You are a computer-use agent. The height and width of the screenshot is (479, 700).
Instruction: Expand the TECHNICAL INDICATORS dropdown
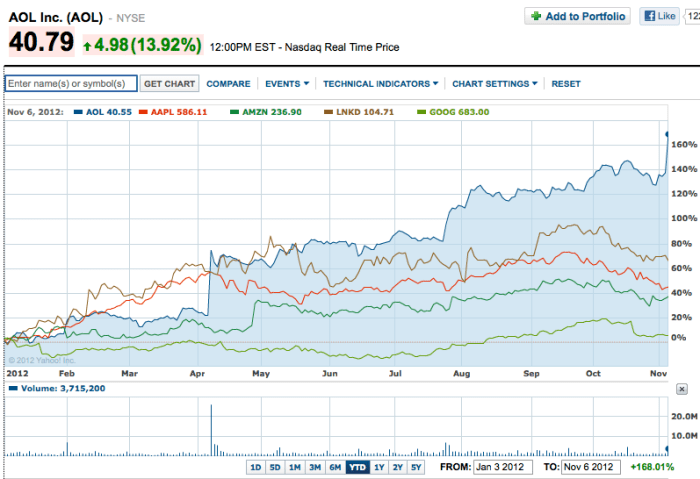(x=381, y=84)
